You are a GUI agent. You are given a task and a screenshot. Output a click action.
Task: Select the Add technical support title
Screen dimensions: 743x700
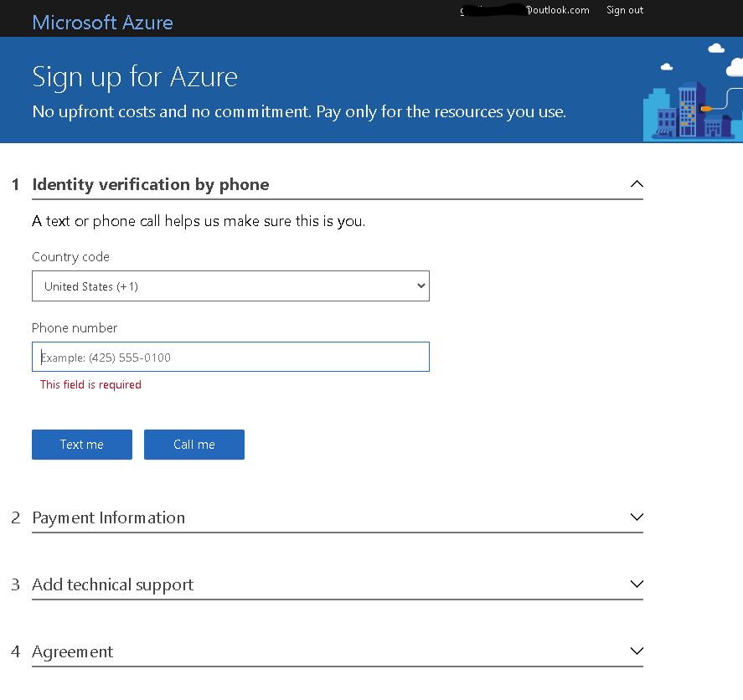click(112, 584)
